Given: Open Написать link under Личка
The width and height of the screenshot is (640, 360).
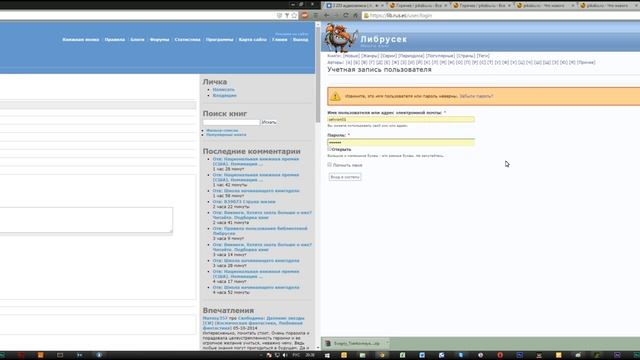Looking at the screenshot, I should tap(224, 89).
